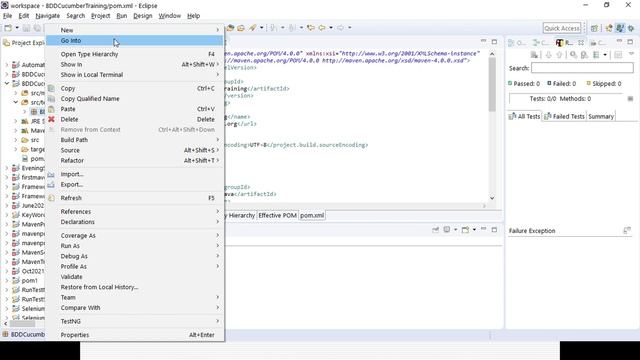Open the Navigate menu in menu bar

pyautogui.click(x=47, y=16)
